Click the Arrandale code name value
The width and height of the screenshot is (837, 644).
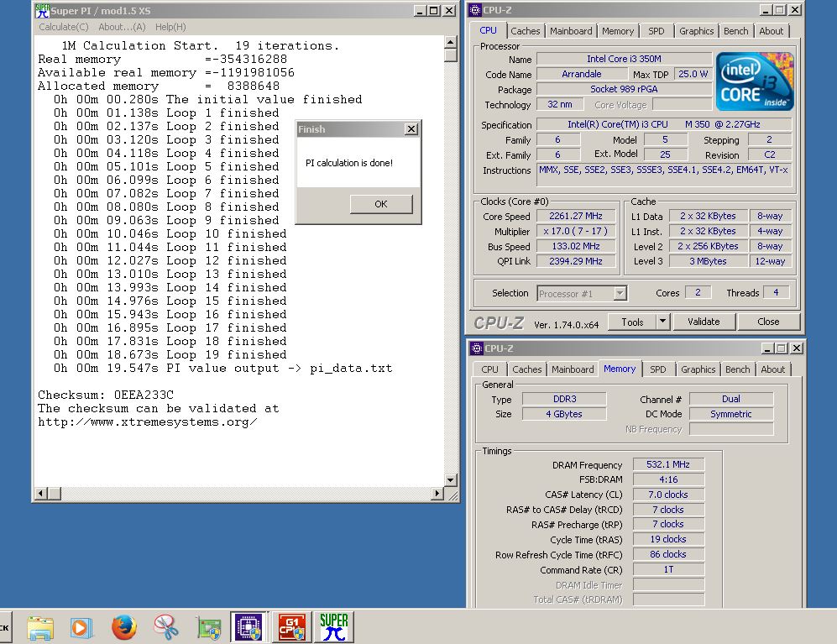[581, 74]
